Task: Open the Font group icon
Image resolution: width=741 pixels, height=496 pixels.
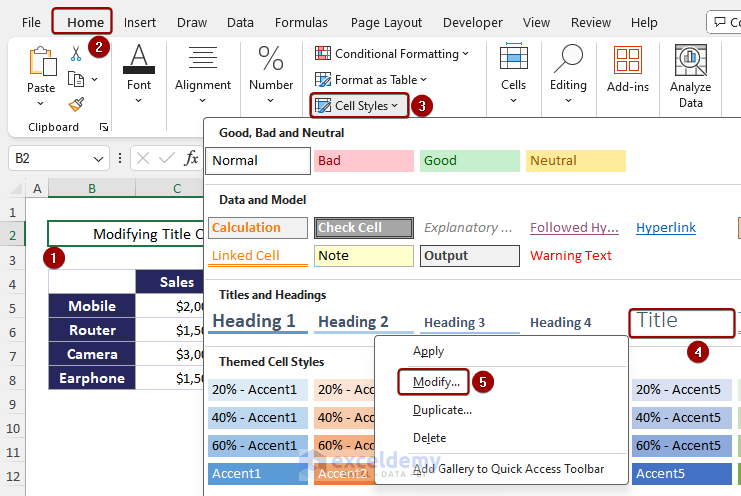Action: (138, 59)
